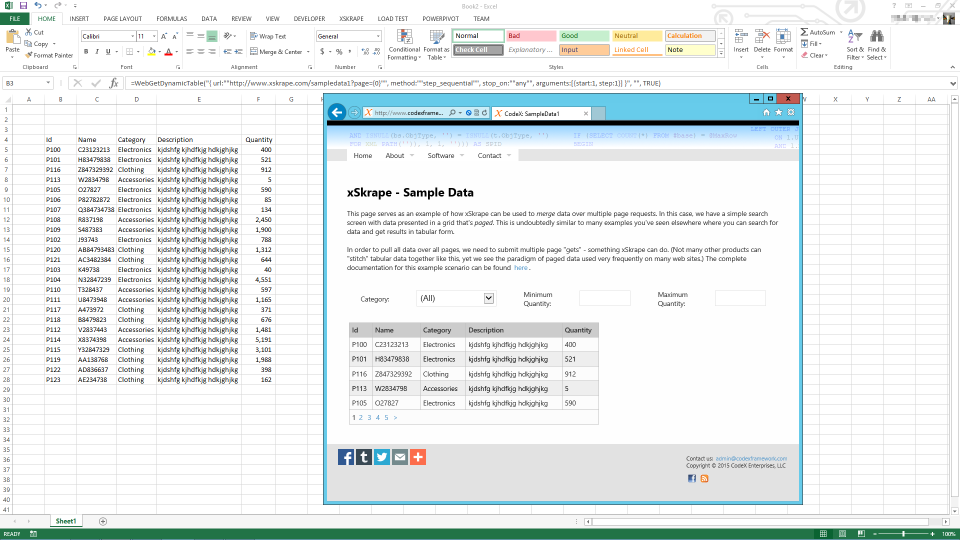
Task: Click the Minimum Quantity input field
Action: [604, 298]
